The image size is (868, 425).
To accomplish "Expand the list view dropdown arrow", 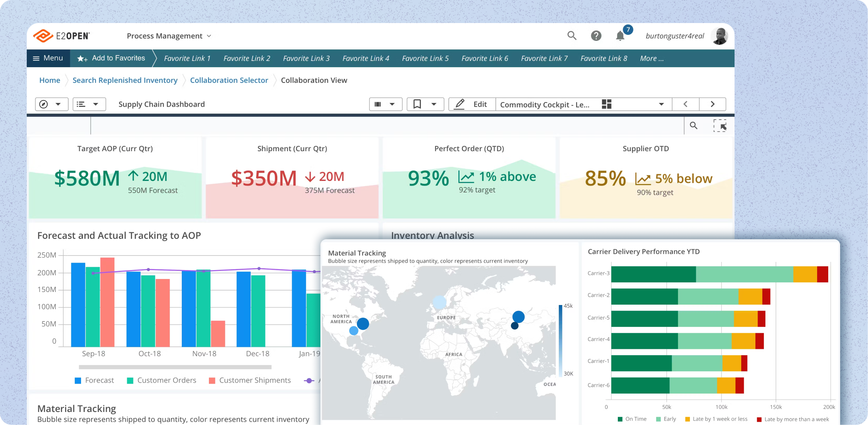I will (96, 104).
